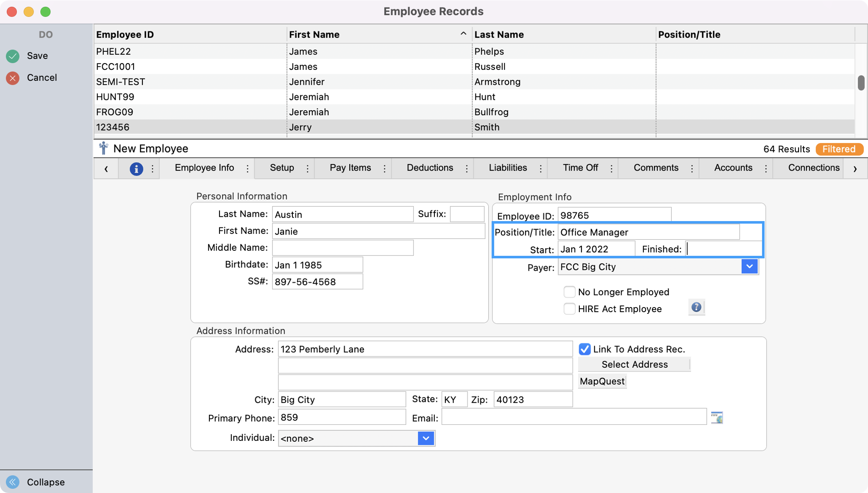Click the blue info icon tab
The height and width of the screenshot is (493, 868).
136,169
